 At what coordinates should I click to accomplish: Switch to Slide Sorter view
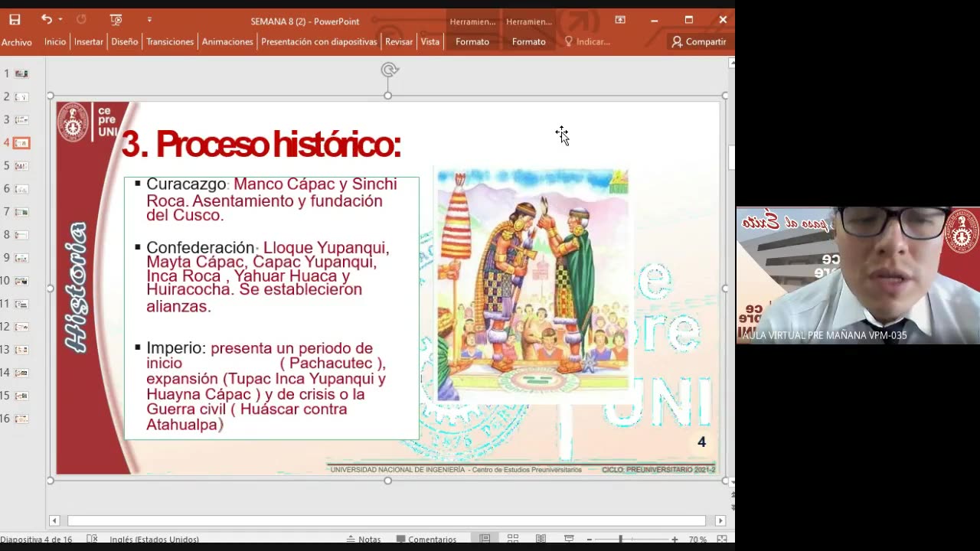click(x=513, y=540)
